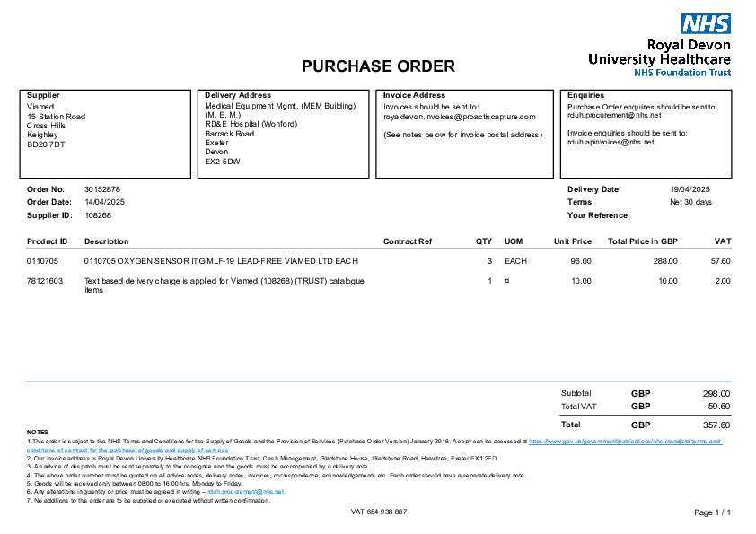
Task: Click the oxygen sensor item description
Action: 220,260
